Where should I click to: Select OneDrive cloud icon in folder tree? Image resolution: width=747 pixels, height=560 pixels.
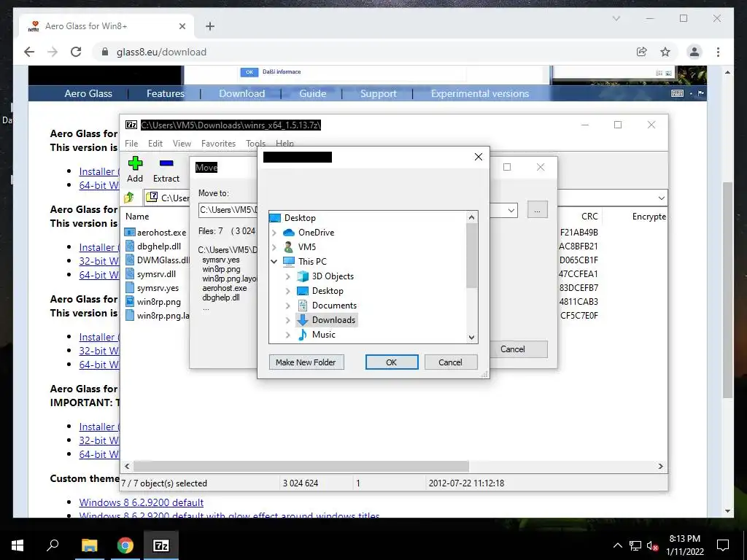click(x=289, y=233)
